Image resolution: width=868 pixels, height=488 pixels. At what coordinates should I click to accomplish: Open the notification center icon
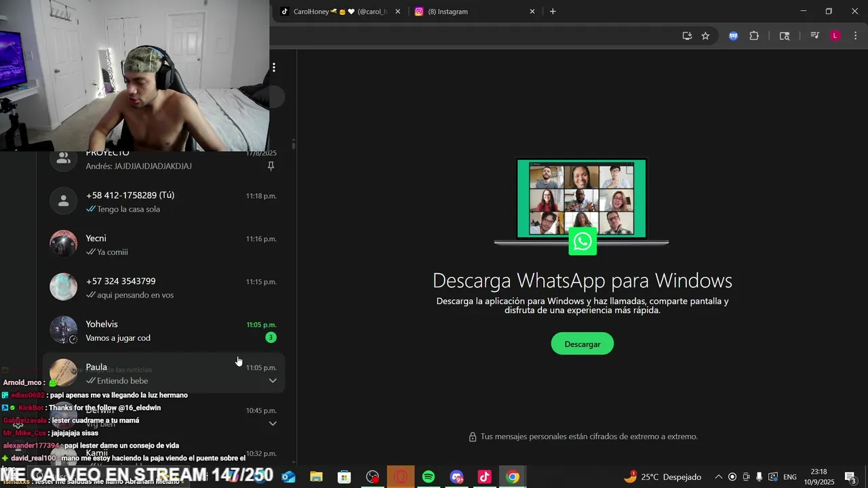tap(850, 477)
